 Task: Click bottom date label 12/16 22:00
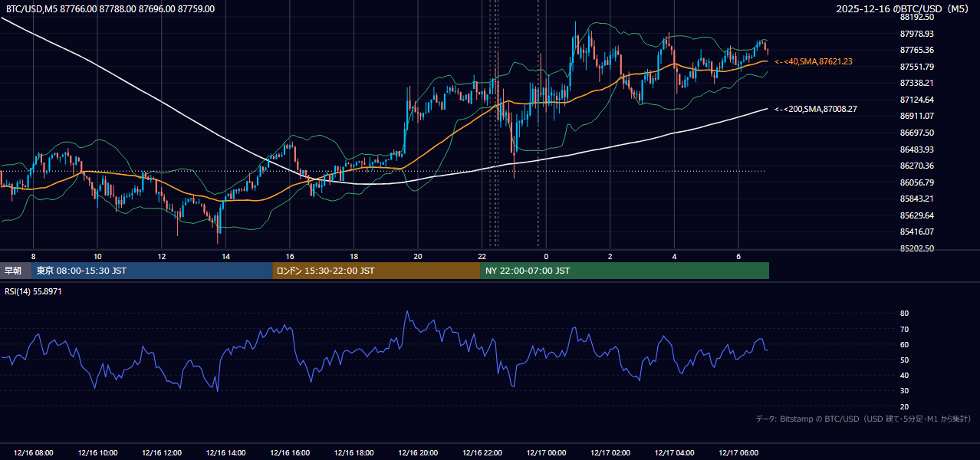coord(482,453)
